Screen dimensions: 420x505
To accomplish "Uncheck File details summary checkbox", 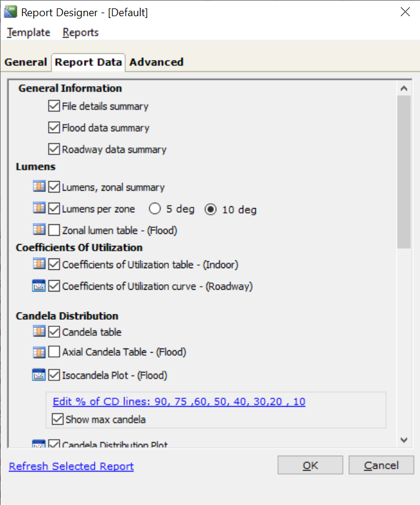I will pos(54,106).
